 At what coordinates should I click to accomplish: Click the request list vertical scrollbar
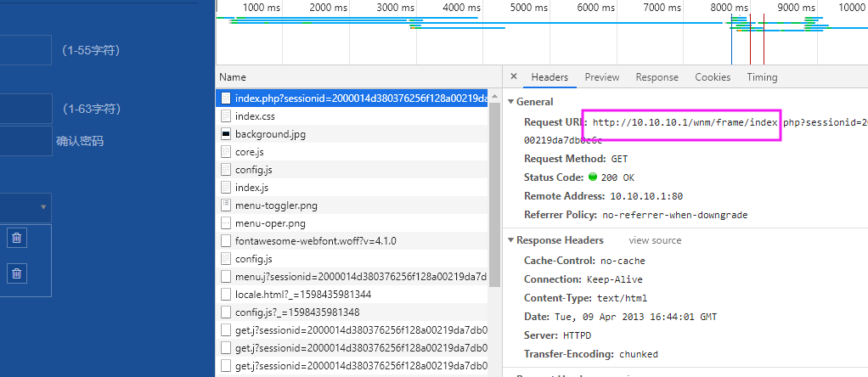[x=494, y=194]
